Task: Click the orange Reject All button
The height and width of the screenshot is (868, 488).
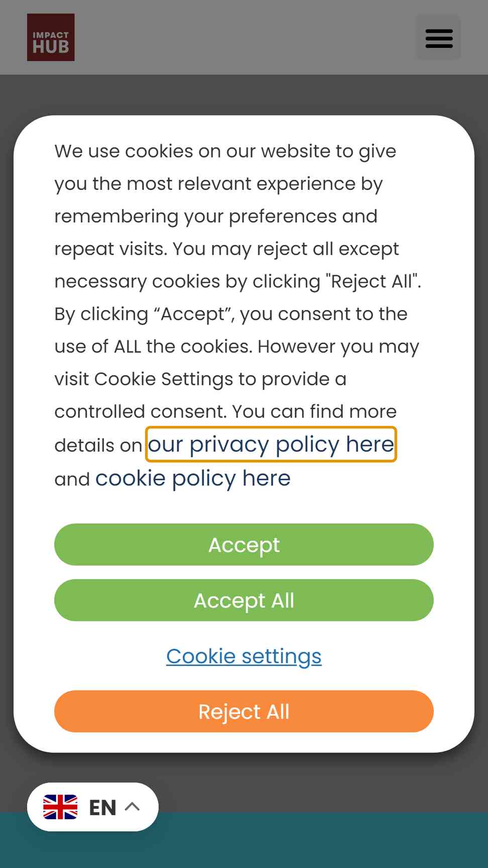Action: pos(244,711)
